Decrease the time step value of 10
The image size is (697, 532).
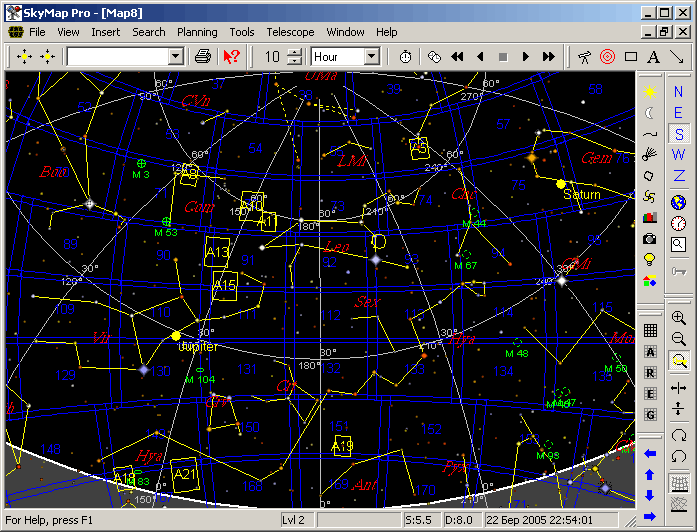[294, 61]
